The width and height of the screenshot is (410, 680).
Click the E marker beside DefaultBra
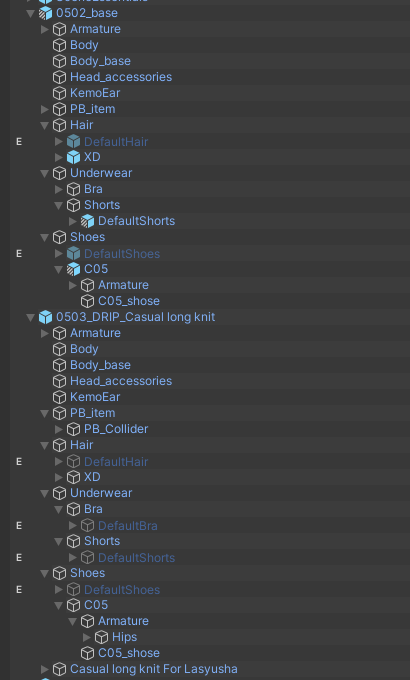(x=19, y=526)
